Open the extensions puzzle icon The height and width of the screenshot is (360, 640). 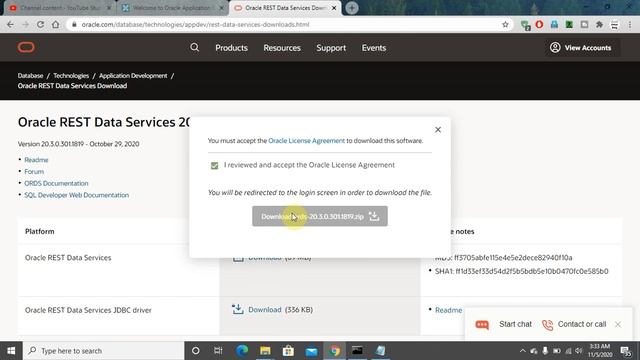point(599,24)
